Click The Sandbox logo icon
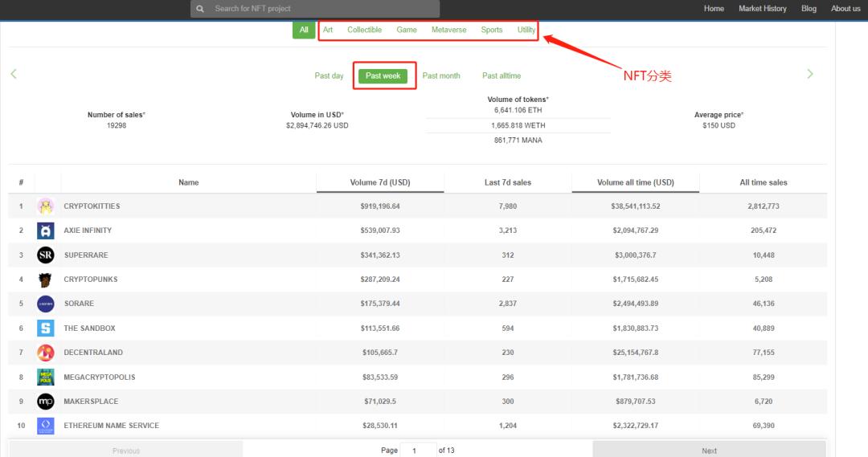Screen dimensions: 868x457 tap(46, 328)
